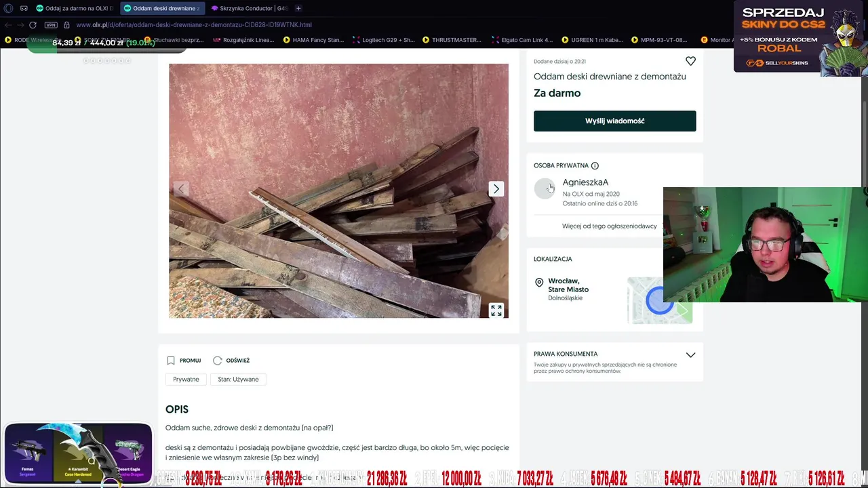Click the wooden boards listing photo
The image size is (868, 488).
click(338, 190)
